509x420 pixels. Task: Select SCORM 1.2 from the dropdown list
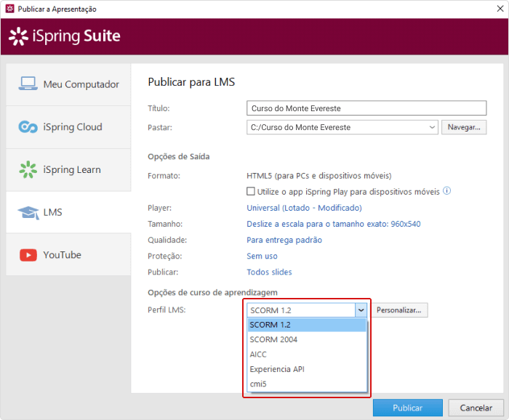(307, 325)
